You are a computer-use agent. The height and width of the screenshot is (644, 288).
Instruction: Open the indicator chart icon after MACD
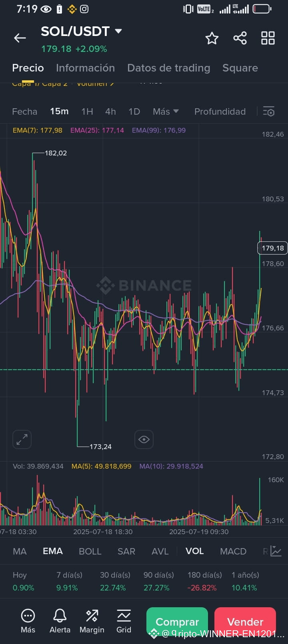276,551
